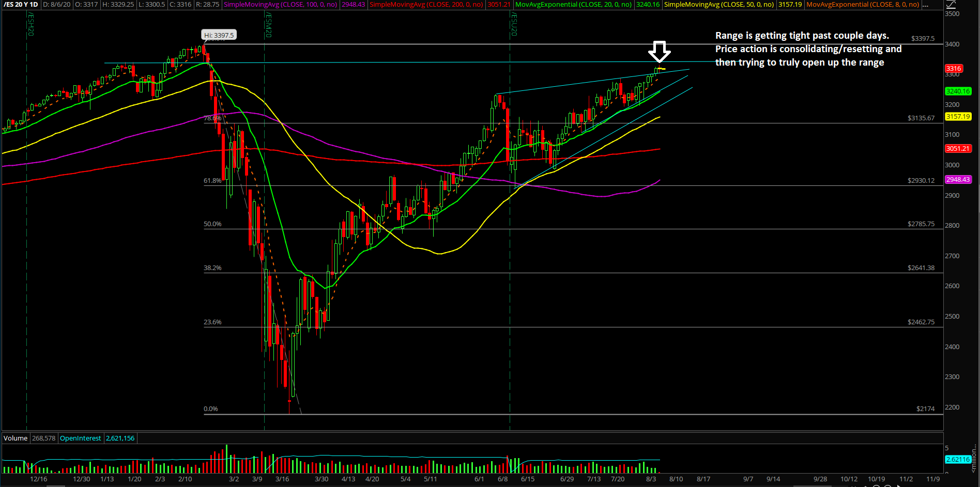Open the /ES 20 Y 1D symbol timeframe label

21,5
